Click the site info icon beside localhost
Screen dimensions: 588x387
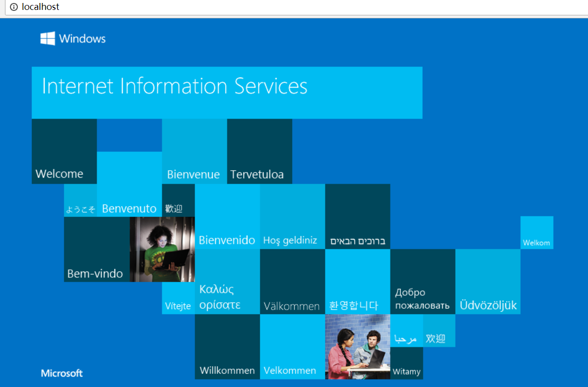pyautogui.click(x=14, y=7)
